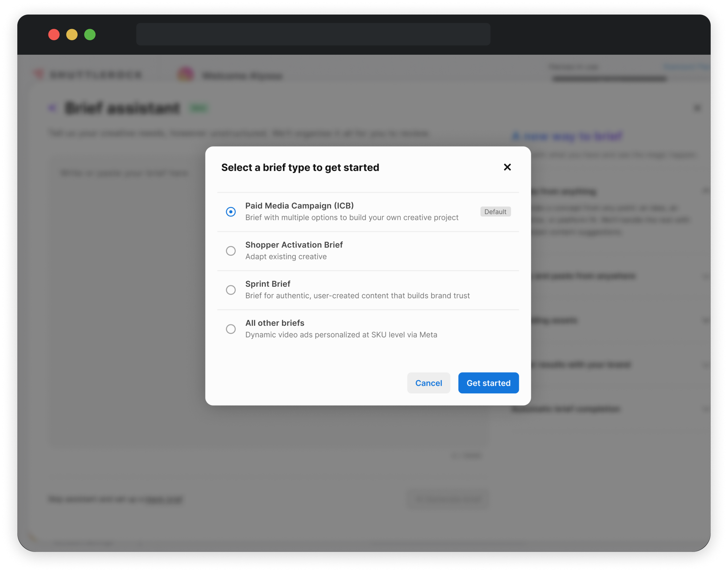Click the blue Get started button

488,383
